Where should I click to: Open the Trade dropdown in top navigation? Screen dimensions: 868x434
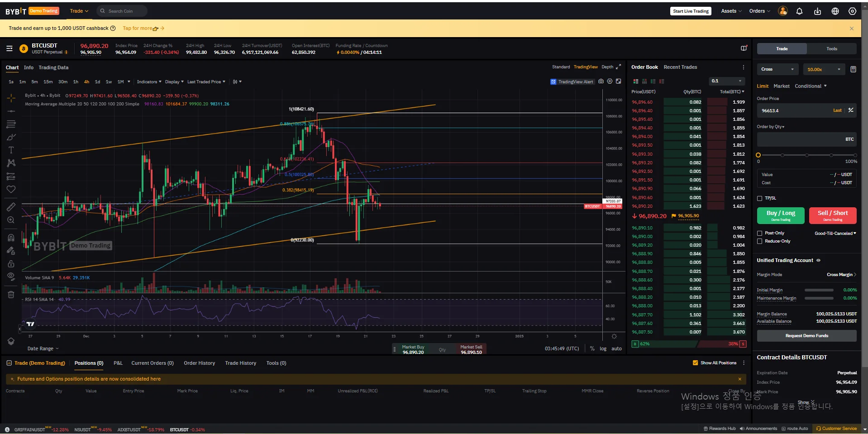(79, 11)
